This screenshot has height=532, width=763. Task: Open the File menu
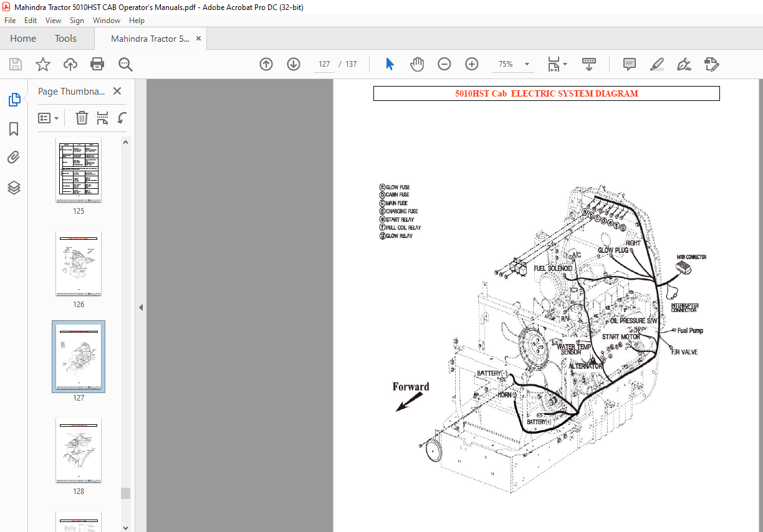[10, 21]
